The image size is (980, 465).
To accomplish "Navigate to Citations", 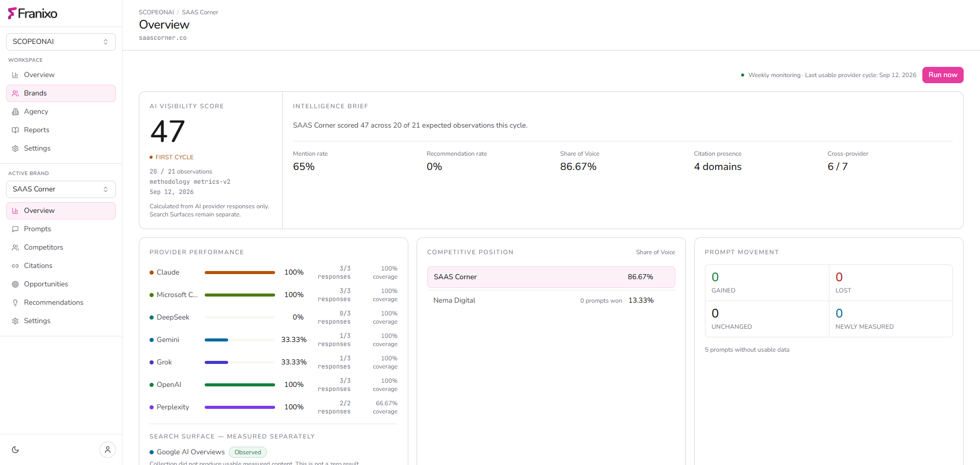I will (61, 266).
